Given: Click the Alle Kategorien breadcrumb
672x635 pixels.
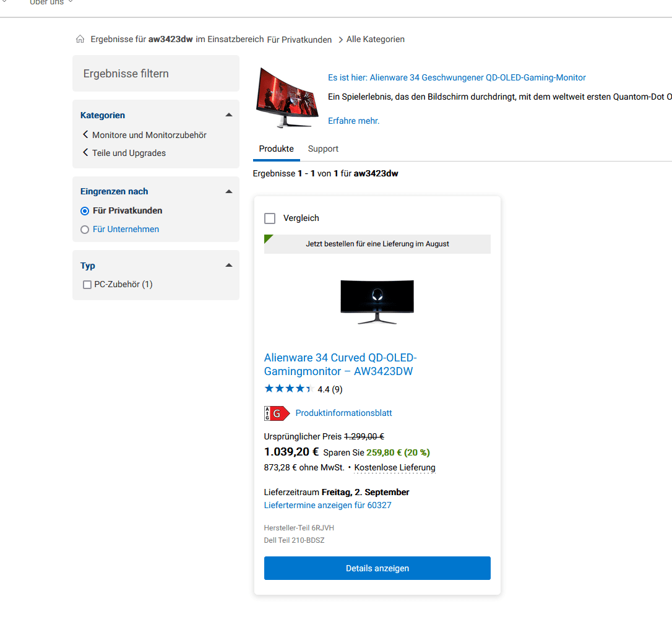Looking at the screenshot, I should coord(376,40).
